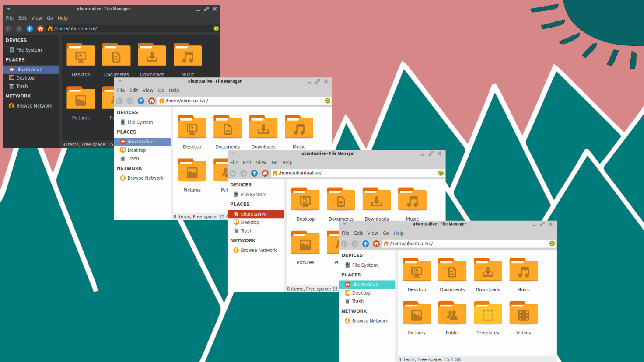
Task: Open Go menu in the blue-selection window
Action: coord(161,90)
